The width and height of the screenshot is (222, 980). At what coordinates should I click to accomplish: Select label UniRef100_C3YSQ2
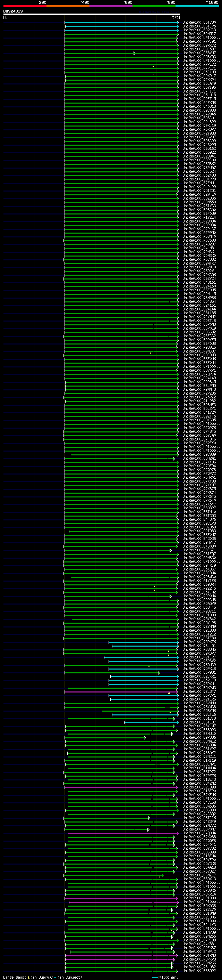click(x=199, y=848)
